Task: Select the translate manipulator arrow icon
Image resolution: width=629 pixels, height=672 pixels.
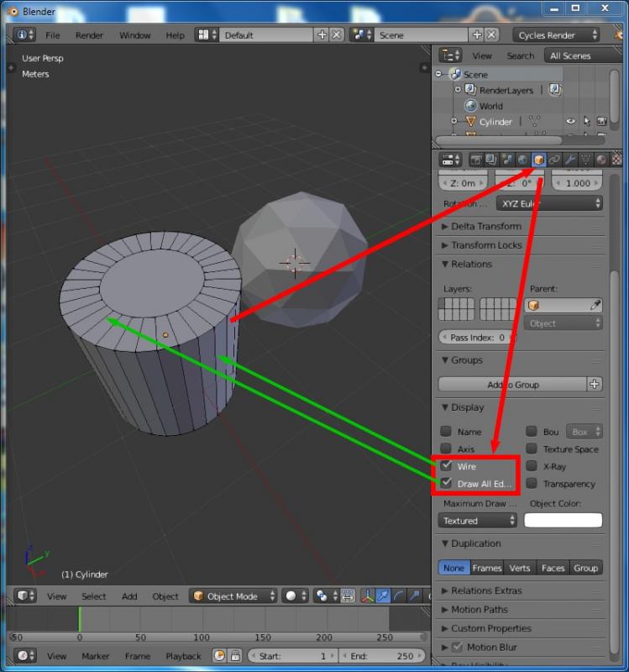Action: point(383,596)
